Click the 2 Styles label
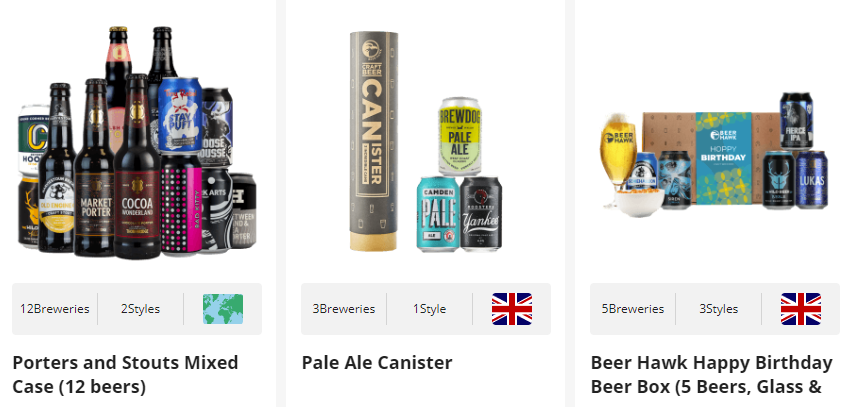 pos(141,309)
